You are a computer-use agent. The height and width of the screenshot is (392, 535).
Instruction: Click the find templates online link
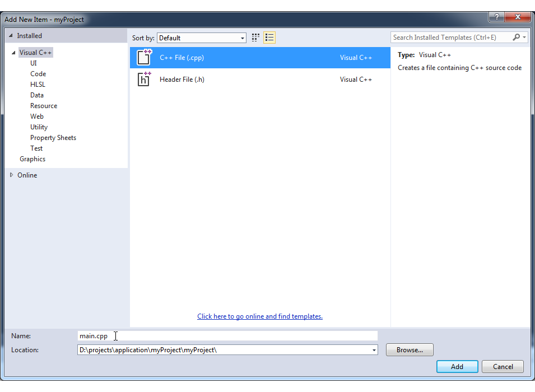click(x=260, y=316)
